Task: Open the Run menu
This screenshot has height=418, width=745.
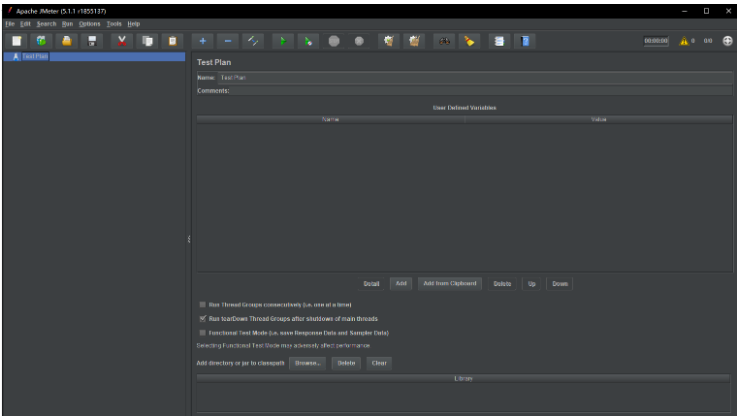Action: 67,24
